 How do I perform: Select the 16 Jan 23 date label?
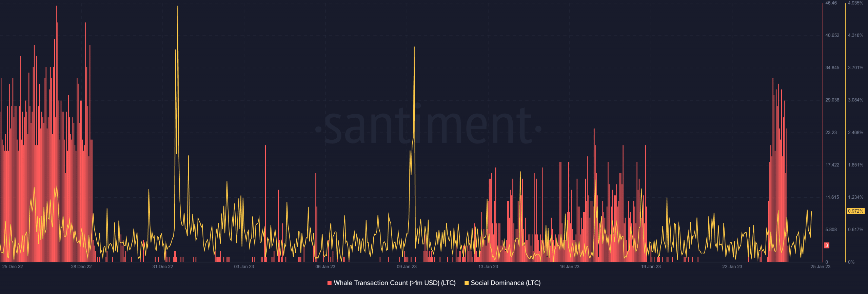tap(570, 267)
